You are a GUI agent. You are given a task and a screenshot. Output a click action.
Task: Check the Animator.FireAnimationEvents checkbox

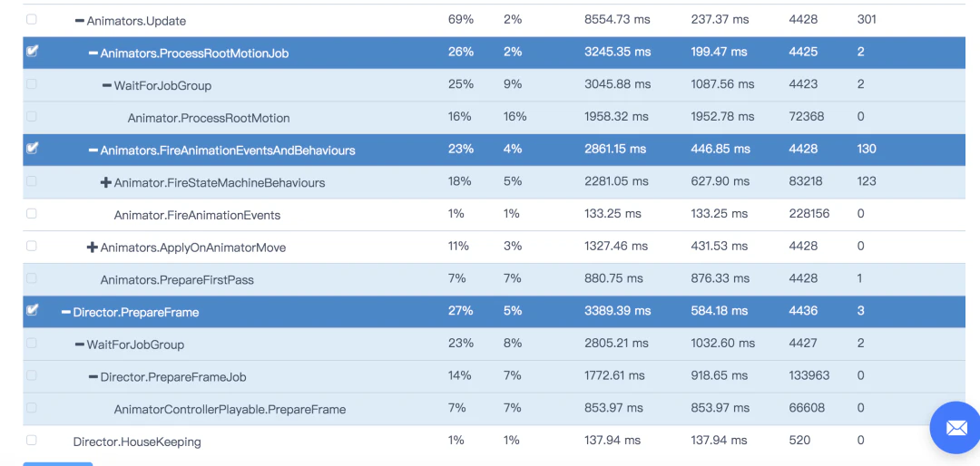click(x=31, y=214)
